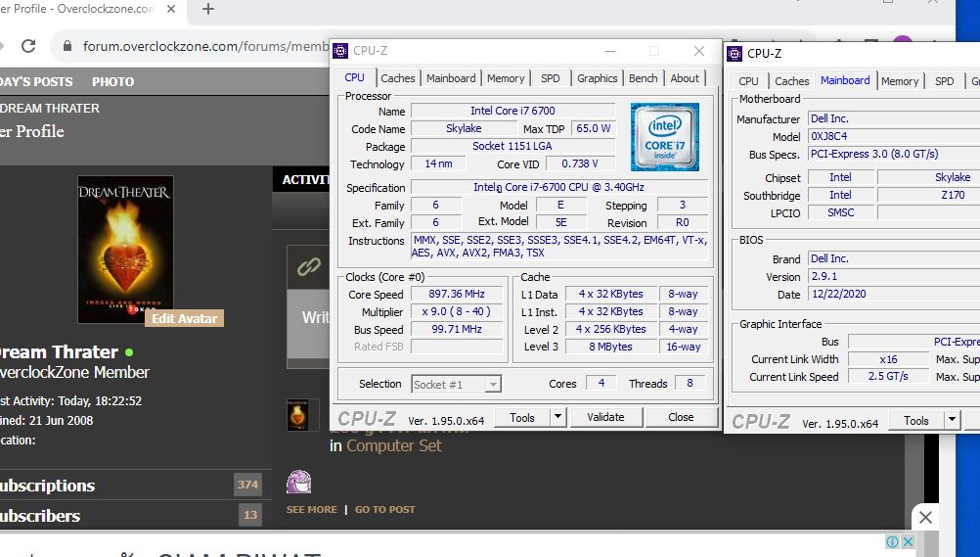Reload the page with the browser refresh icon

[x=28, y=46]
